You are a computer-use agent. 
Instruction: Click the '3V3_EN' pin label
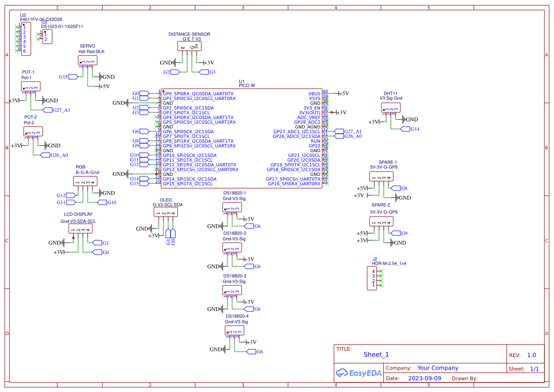[312, 108]
